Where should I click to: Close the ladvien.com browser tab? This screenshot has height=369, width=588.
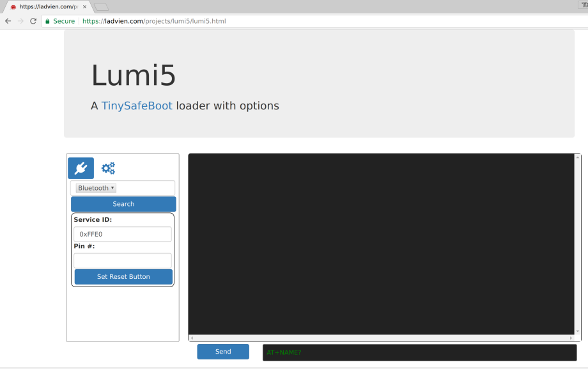[x=84, y=6]
